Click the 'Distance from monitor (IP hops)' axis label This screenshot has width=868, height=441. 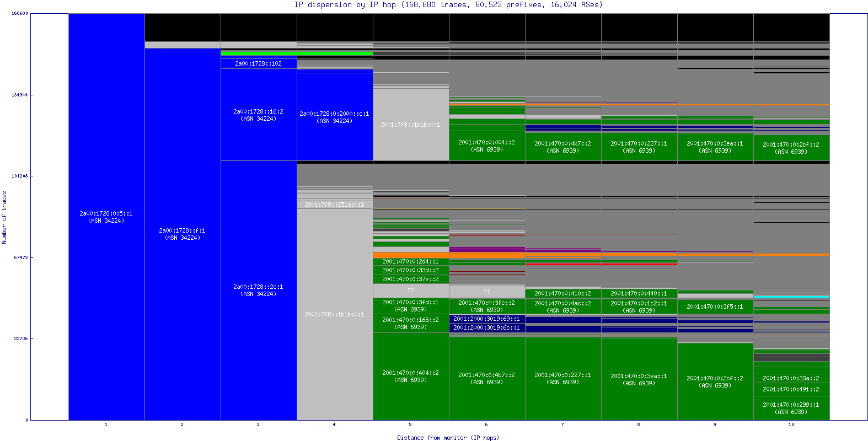click(x=448, y=438)
